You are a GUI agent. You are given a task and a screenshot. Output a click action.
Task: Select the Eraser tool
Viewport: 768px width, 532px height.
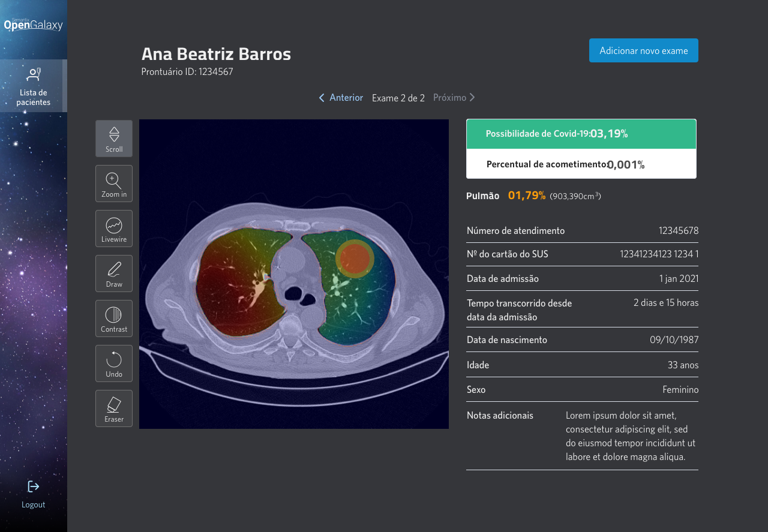coord(114,408)
